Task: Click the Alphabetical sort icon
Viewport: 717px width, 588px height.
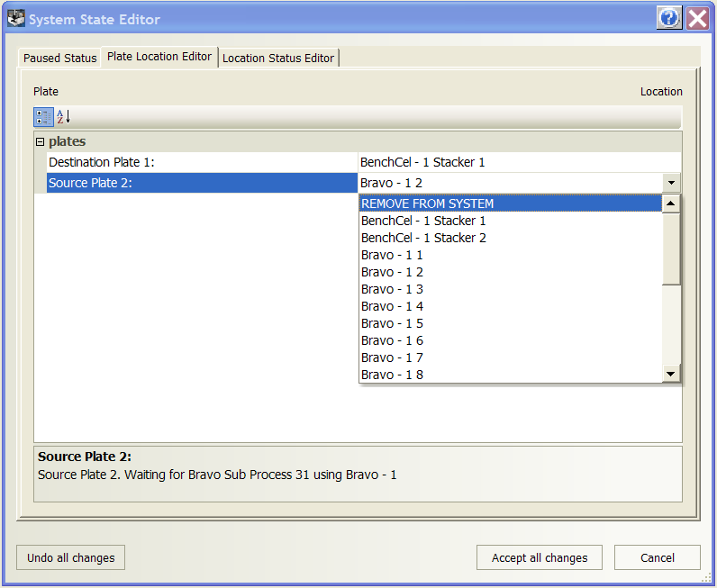Action: [x=63, y=117]
